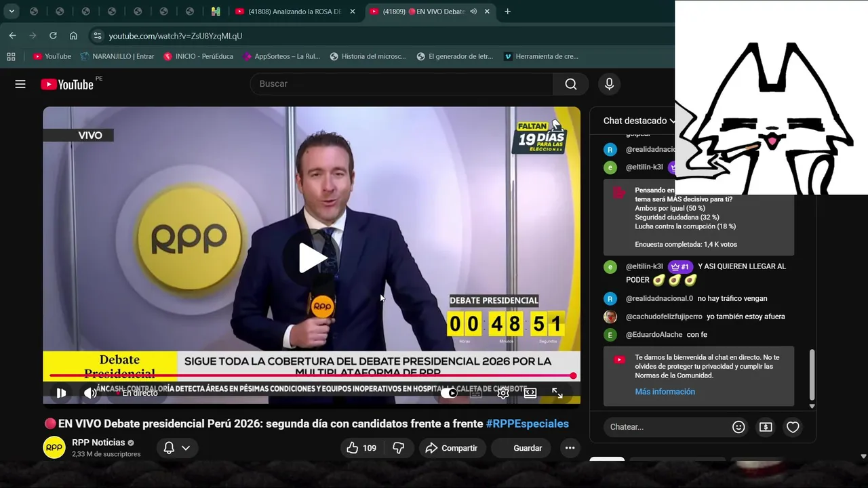This screenshot has width=868, height=488.
Task: Click the address bar URL
Action: 176,36
